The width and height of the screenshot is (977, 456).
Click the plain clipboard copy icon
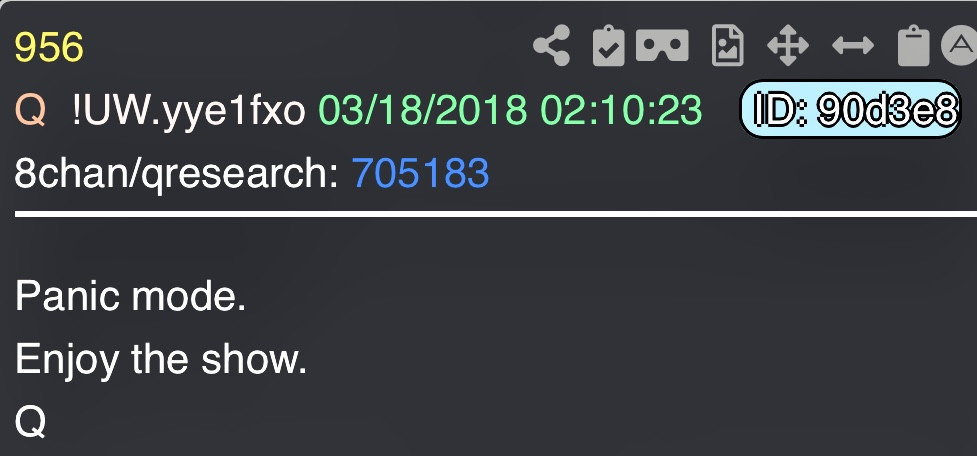[913, 45]
